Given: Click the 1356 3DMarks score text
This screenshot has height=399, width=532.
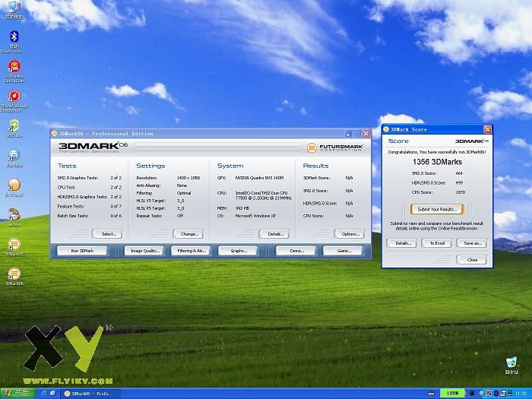Looking at the screenshot, I should [x=437, y=162].
